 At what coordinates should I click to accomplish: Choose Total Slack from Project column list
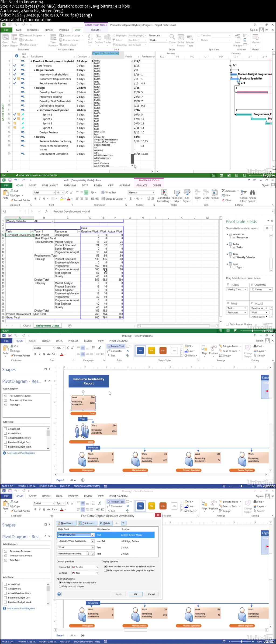99,132
